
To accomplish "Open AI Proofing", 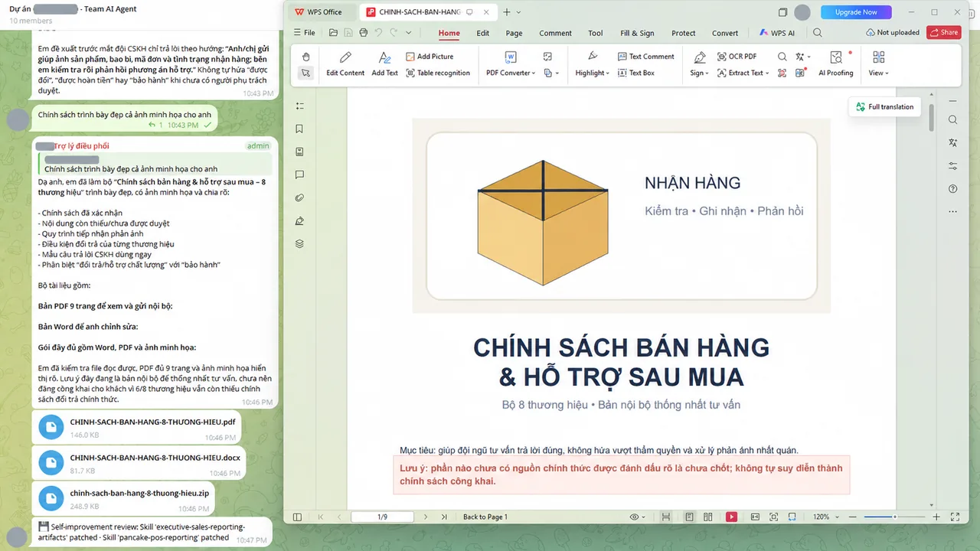I will pos(835,64).
